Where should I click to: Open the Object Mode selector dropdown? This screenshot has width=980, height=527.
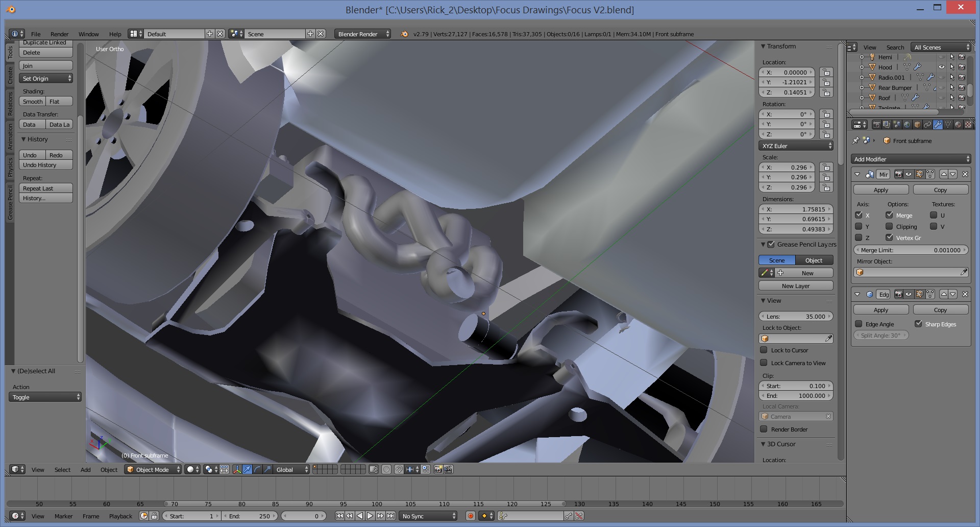(x=153, y=469)
